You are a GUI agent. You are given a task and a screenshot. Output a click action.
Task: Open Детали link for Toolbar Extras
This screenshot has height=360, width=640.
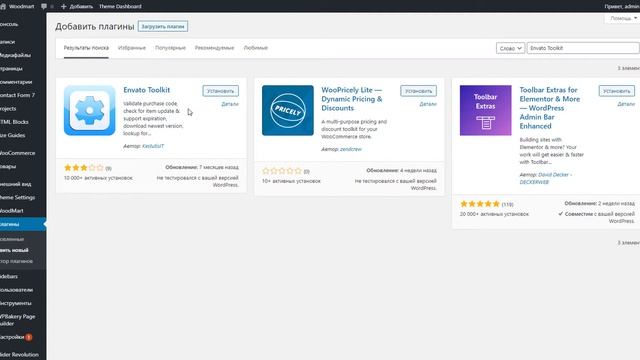[626, 104]
